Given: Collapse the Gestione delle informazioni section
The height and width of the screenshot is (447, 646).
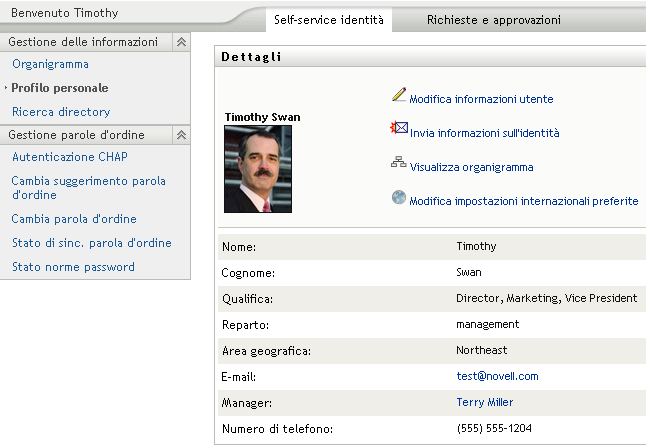Looking at the screenshot, I should [180, 42].
